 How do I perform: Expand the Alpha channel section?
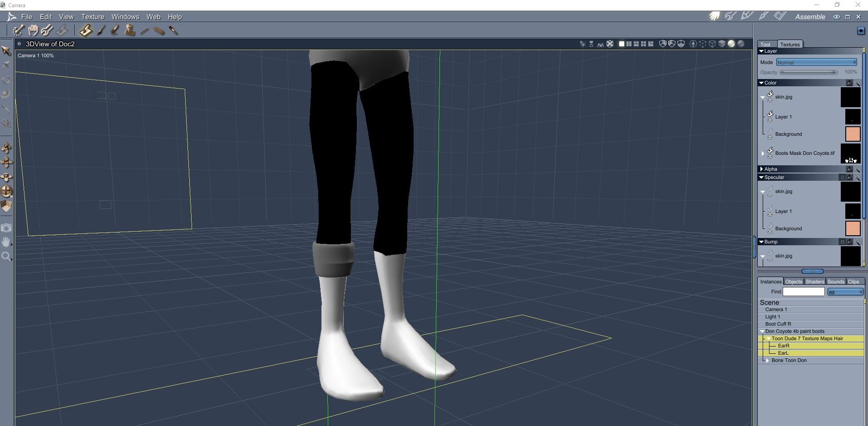761,169
